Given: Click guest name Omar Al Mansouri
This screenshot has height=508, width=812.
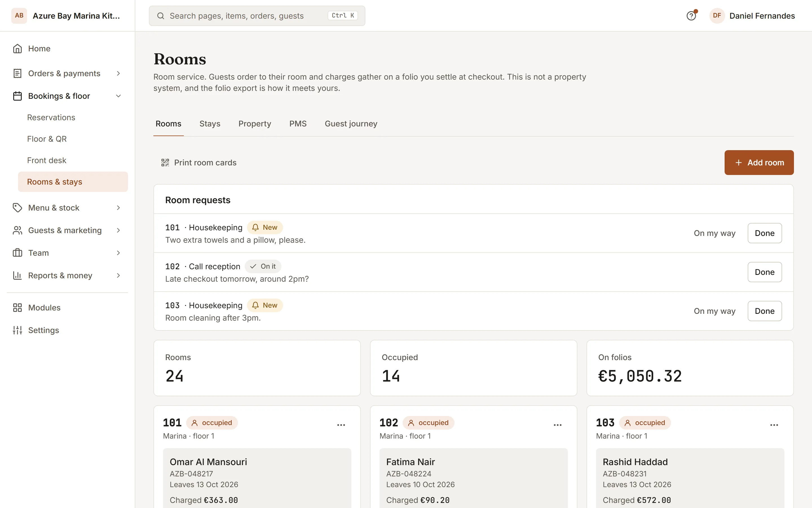Looking at the screenshot, I should [x=208, y=462].
